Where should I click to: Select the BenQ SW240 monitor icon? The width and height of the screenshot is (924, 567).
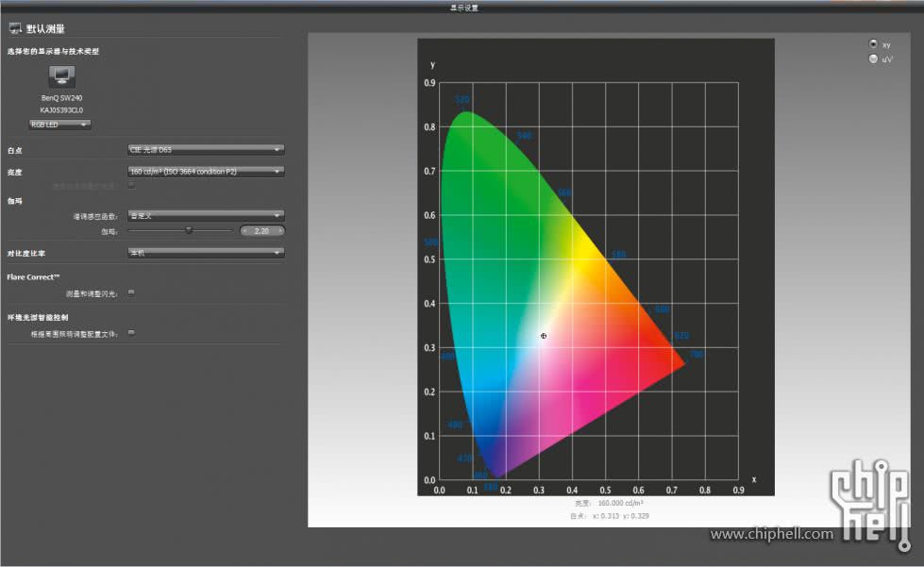(x=61, y=77)
